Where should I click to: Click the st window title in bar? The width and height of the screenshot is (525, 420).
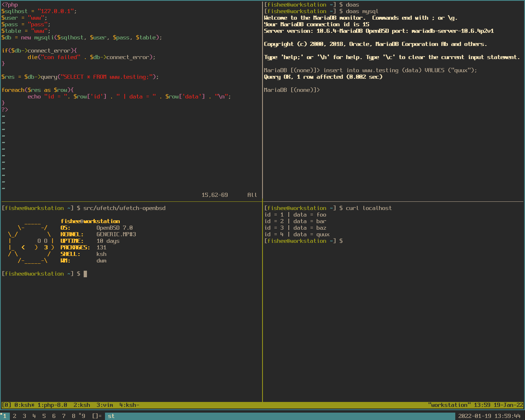click(x=111, y=416)
